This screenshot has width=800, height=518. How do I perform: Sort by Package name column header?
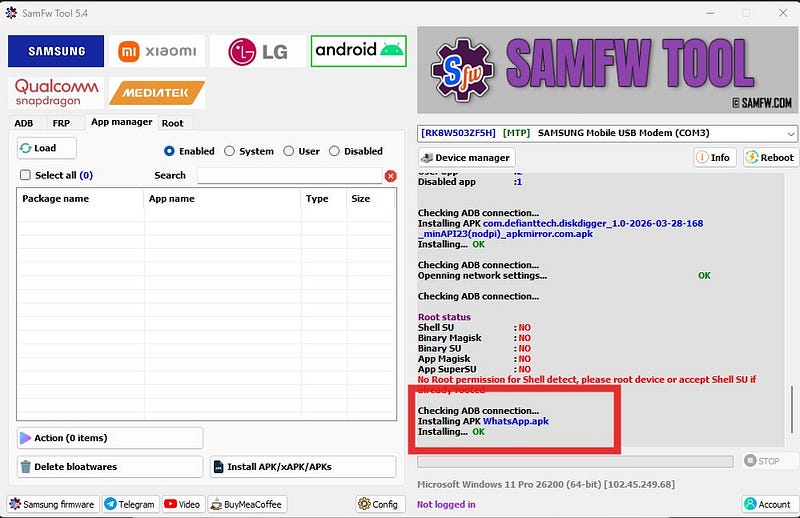(80, 199)
